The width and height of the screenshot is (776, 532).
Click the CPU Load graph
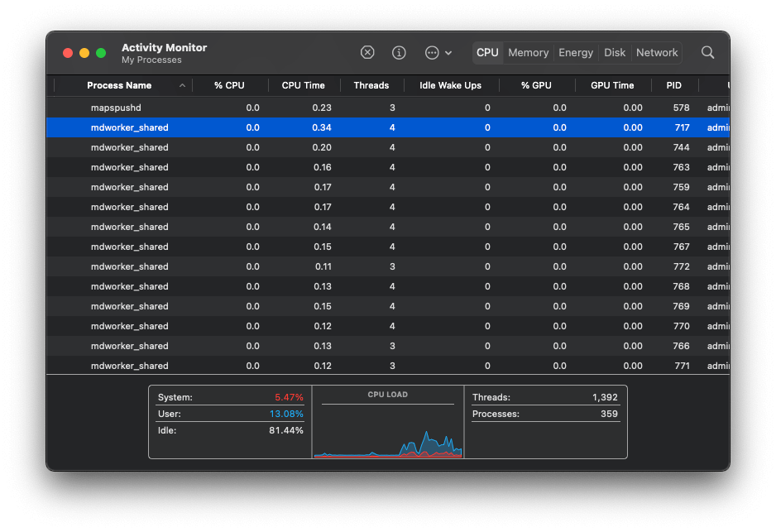387,430
